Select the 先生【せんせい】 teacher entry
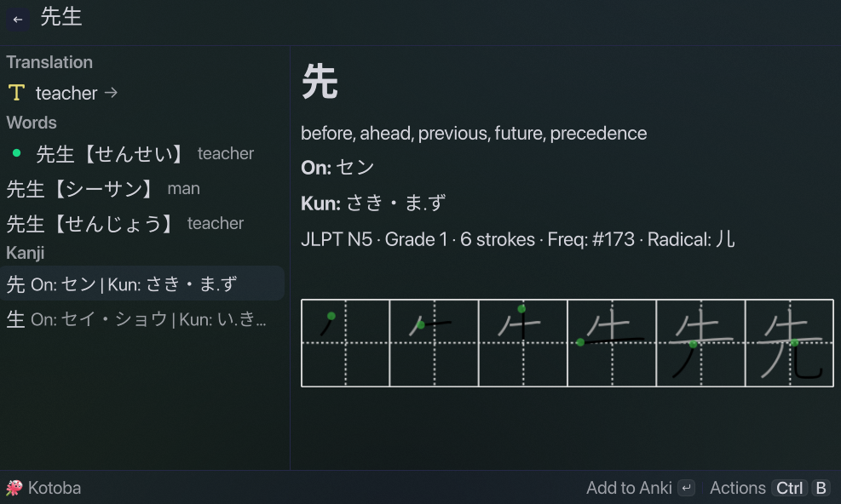The image size is (841, 504). pyautogui.click(x=142, y=154)
